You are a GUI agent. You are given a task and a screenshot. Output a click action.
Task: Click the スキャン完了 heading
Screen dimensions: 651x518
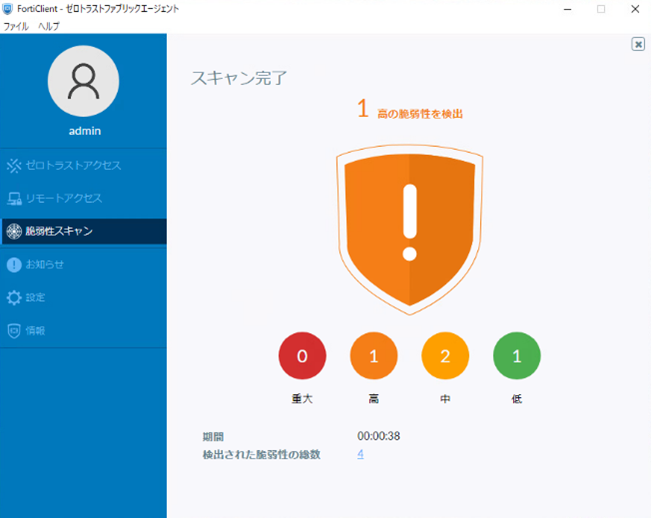pyautogui.click(x=239, y=78)
